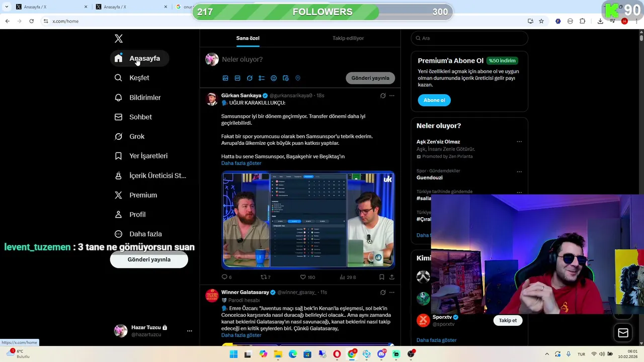Repost the Gürkan Sarıkaya post

click(x=266, y=277)
